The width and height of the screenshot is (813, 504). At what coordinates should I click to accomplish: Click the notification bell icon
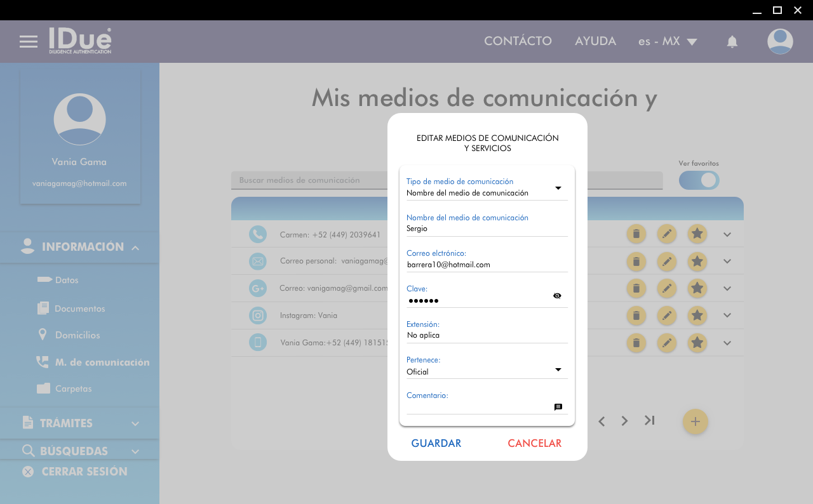[732, 42]
